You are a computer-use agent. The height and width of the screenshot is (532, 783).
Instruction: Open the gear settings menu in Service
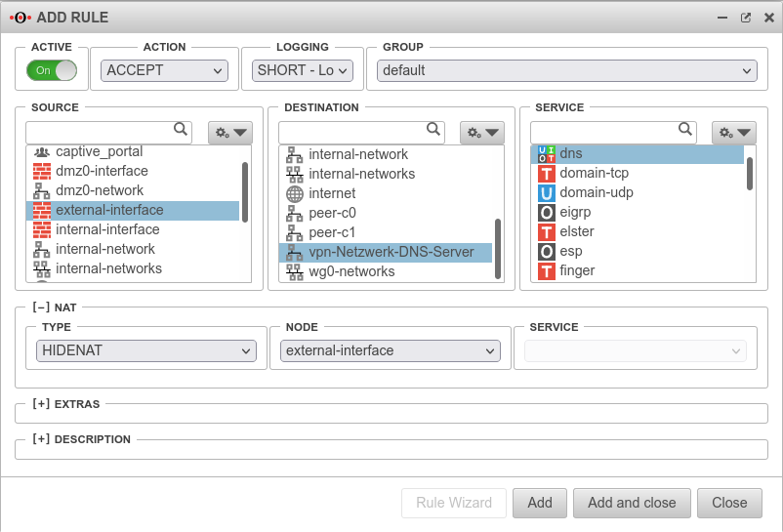click(x=734, y=133)
